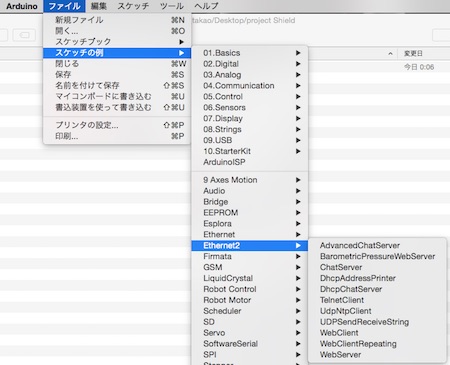Expand the 9 Axes Motion library examples

point(250,180)
